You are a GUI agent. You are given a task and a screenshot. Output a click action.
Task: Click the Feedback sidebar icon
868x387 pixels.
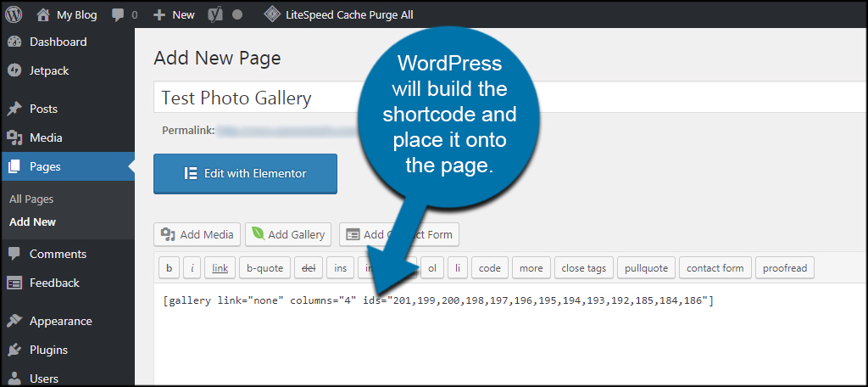click(x=14, y=283)
